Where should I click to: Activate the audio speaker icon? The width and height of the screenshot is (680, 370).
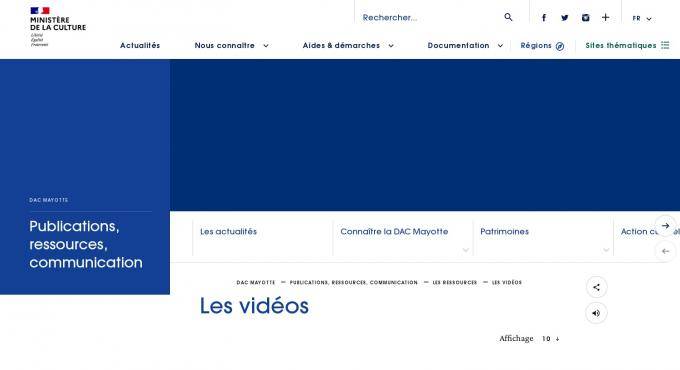click(x=596, y=313)
